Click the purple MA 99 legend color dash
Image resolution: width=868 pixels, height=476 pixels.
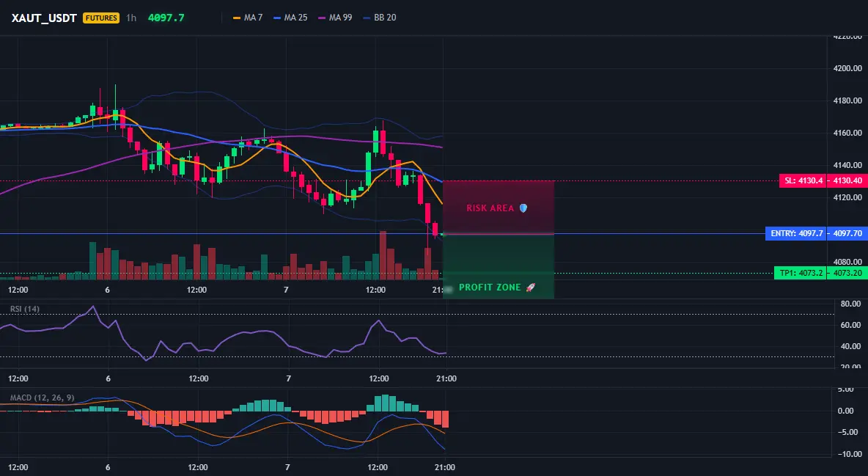[322, 18]
